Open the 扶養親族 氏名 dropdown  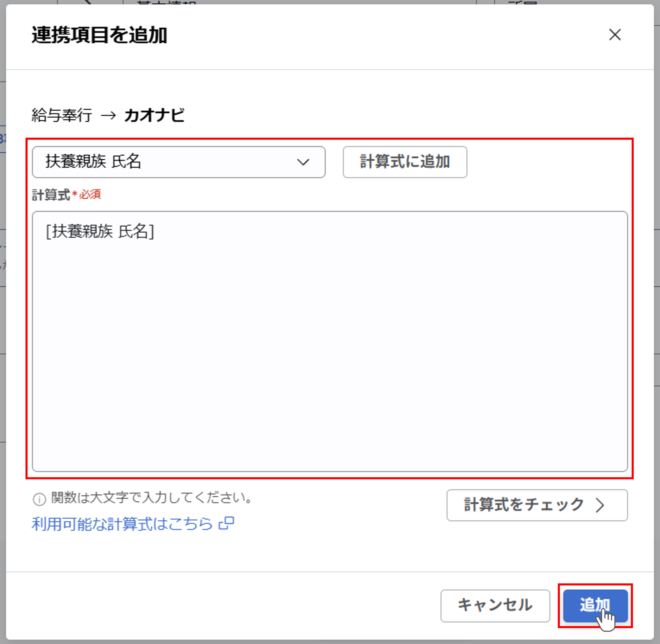tap(179, 162)
